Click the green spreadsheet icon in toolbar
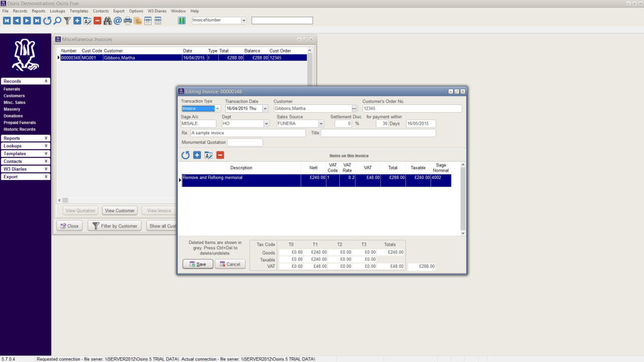The image size is (644, 362). point(182,21)
